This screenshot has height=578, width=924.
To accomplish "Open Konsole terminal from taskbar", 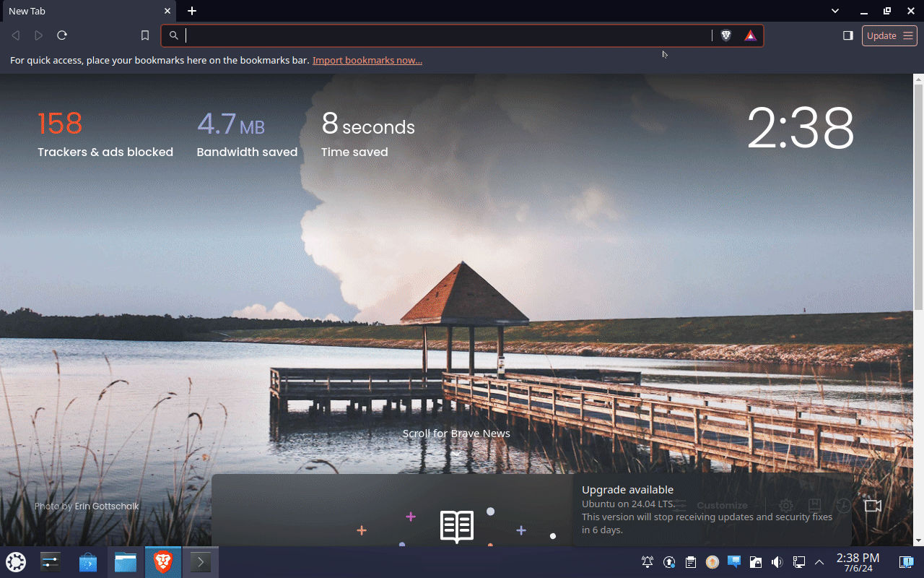I will pos(200,562).
